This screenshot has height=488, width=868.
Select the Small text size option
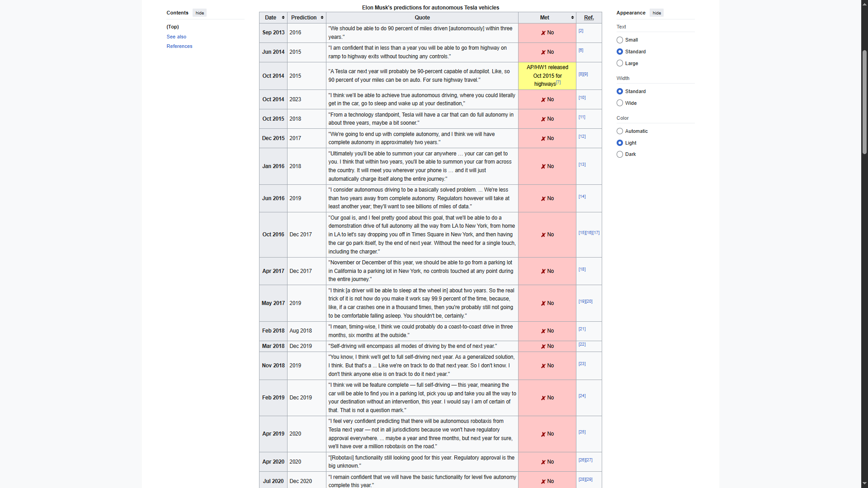620,40
